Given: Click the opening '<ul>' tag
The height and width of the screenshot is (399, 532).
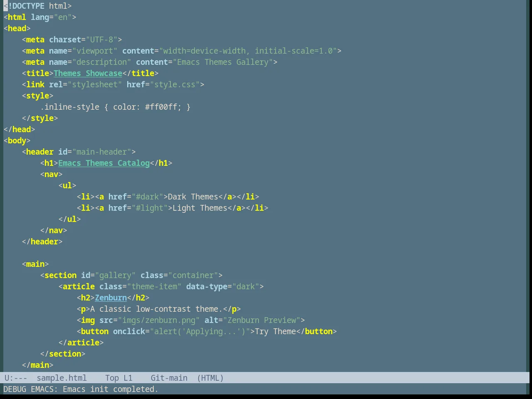Looking at the screenshot, I should tap(67, 185).
